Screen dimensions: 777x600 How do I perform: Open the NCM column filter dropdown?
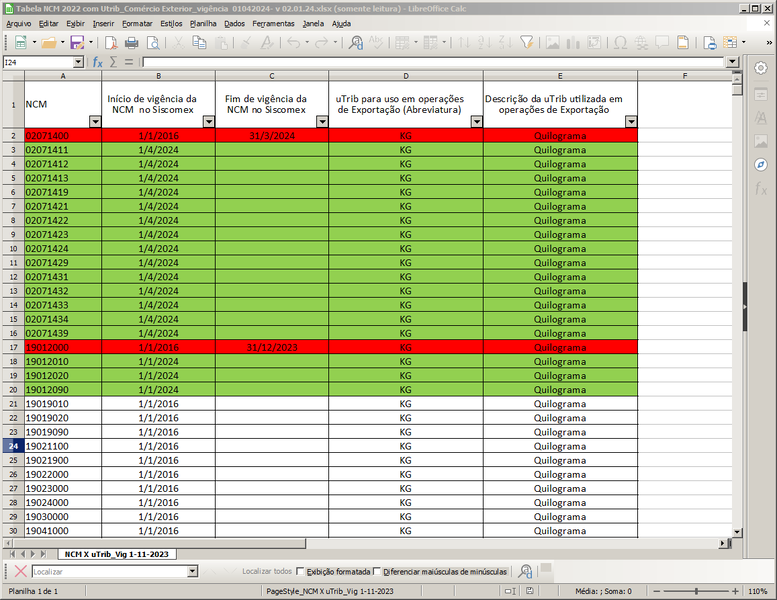pos(95,121)
